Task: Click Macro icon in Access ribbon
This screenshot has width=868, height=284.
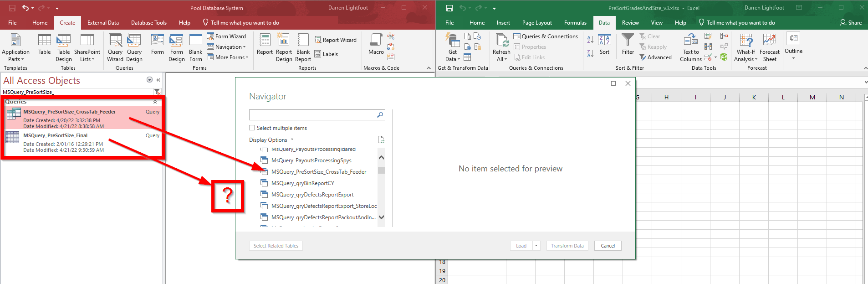Action: tap(376, 44)
